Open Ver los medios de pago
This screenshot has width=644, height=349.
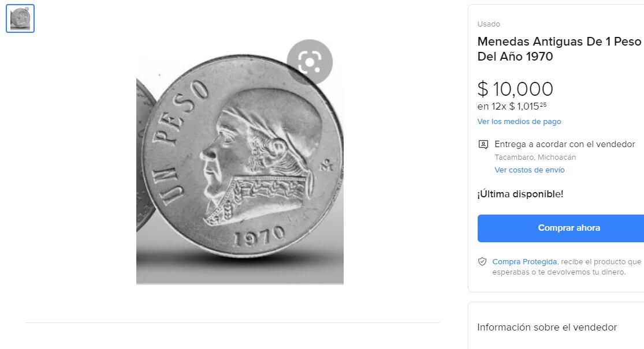[519, 121]
